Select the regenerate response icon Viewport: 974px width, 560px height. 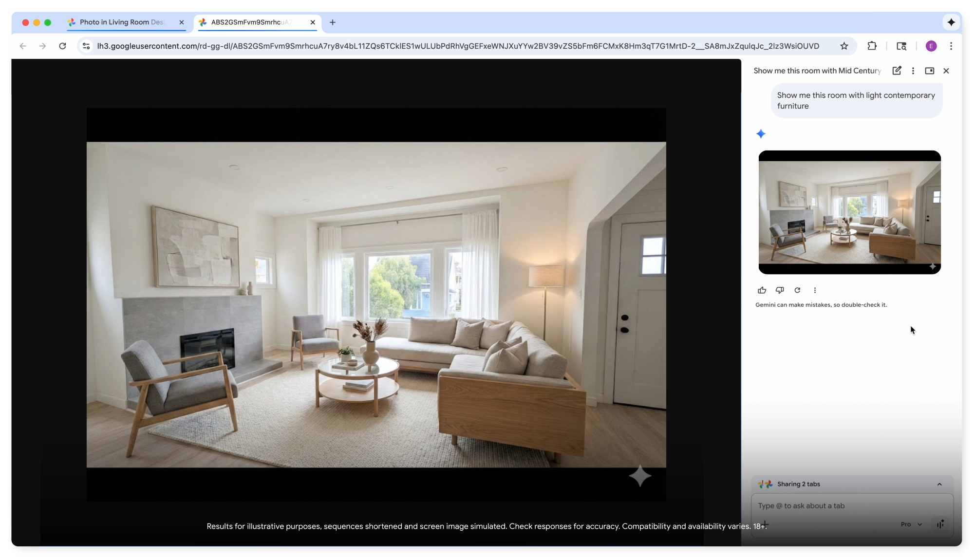[x=797, y=290]
